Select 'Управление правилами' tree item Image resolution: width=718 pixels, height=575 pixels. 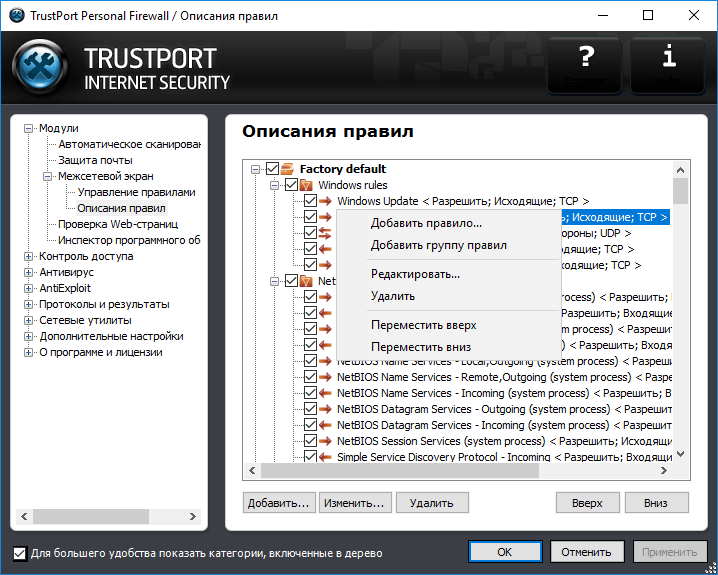point(136,192)
